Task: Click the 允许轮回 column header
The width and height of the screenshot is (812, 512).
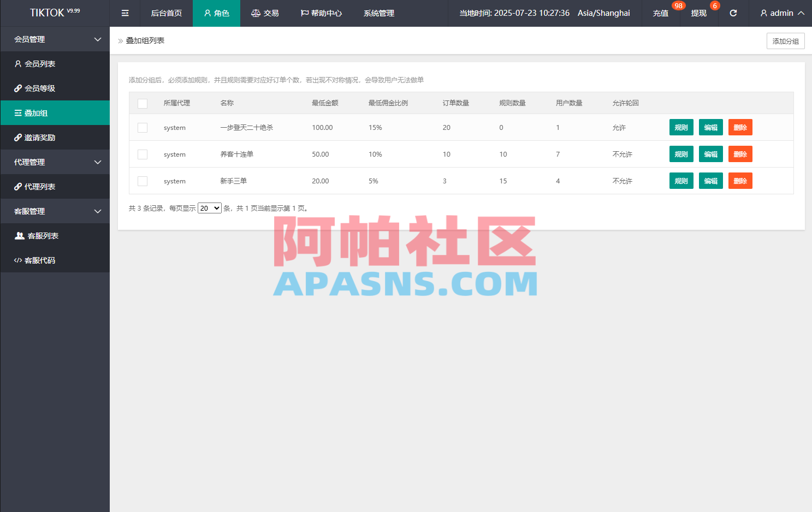Action: pyautogui.click(x=626, y=103)
